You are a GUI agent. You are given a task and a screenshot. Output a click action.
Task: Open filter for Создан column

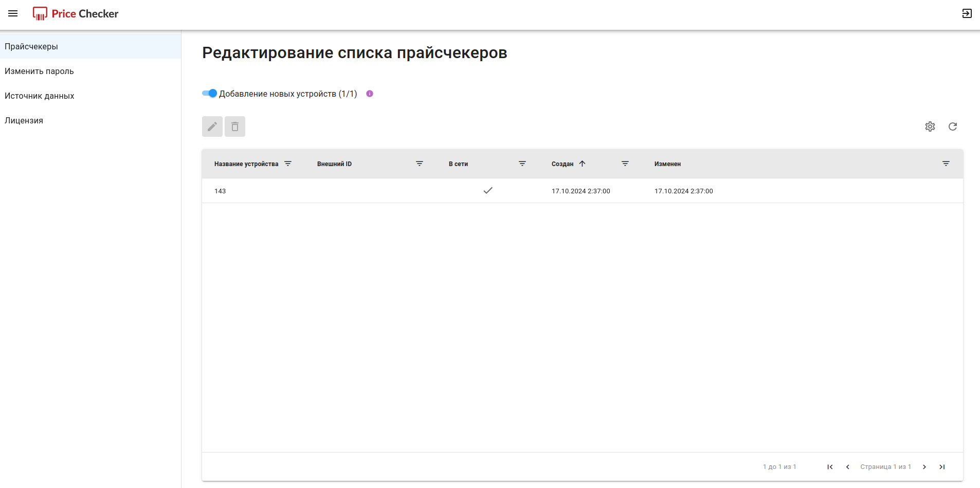pyautogui.click(x=625, y=164)
